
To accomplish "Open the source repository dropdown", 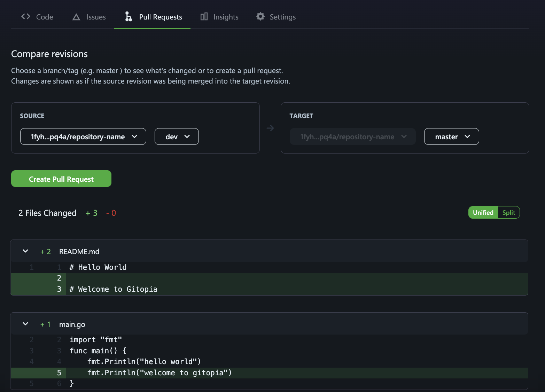I will pos(83,136).
